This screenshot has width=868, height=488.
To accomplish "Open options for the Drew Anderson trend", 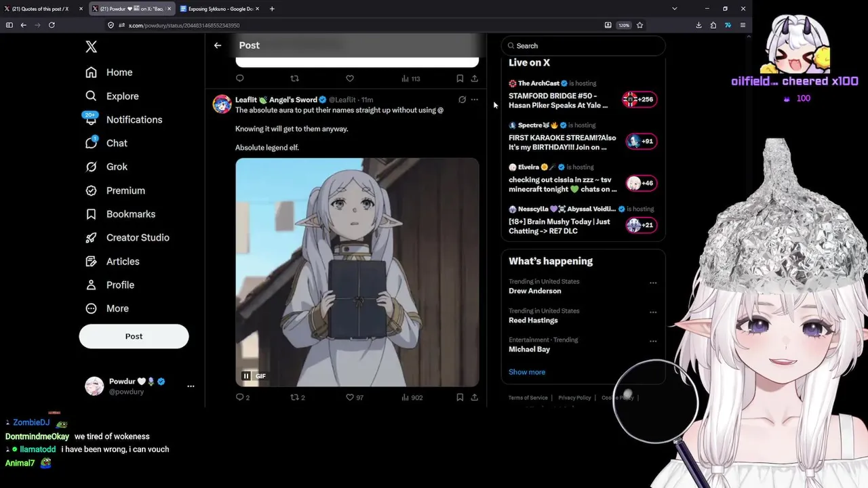I will tap(653, 283).
